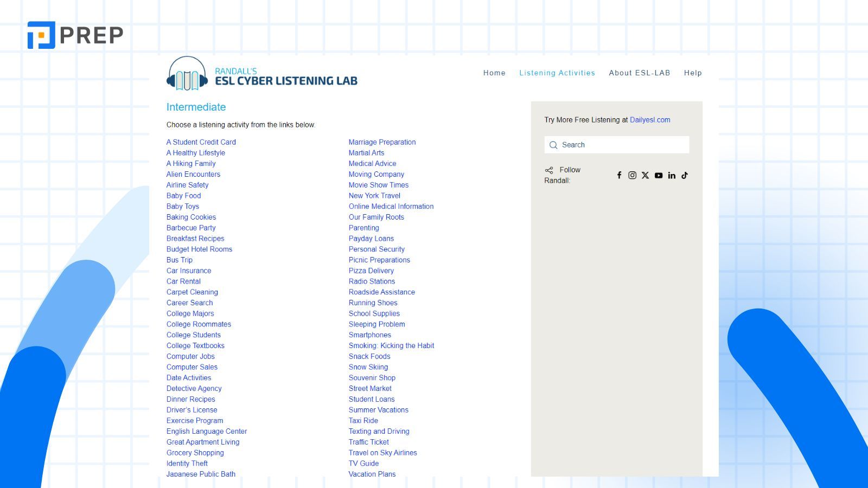Image resolution: width=868 pixels, height=488 pixels.
Task: Open Alien Encounters listening activity
Action: pos(193,174)
